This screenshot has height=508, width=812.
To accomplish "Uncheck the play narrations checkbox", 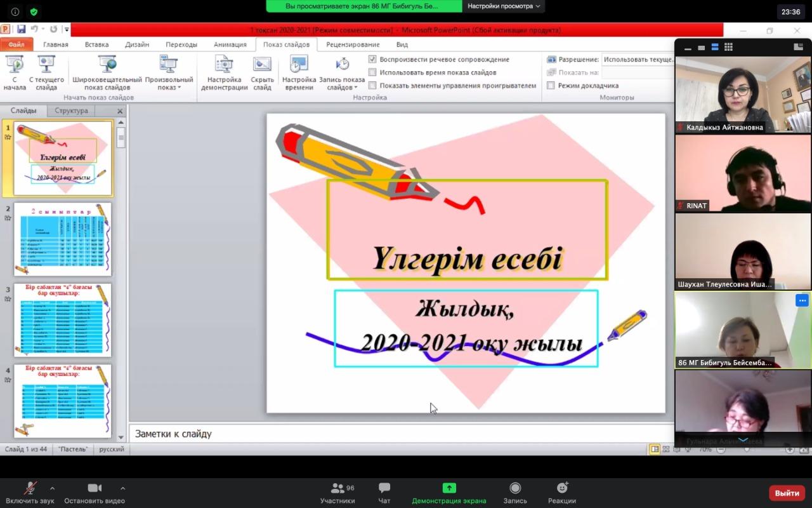I will (x=372, y=59).
